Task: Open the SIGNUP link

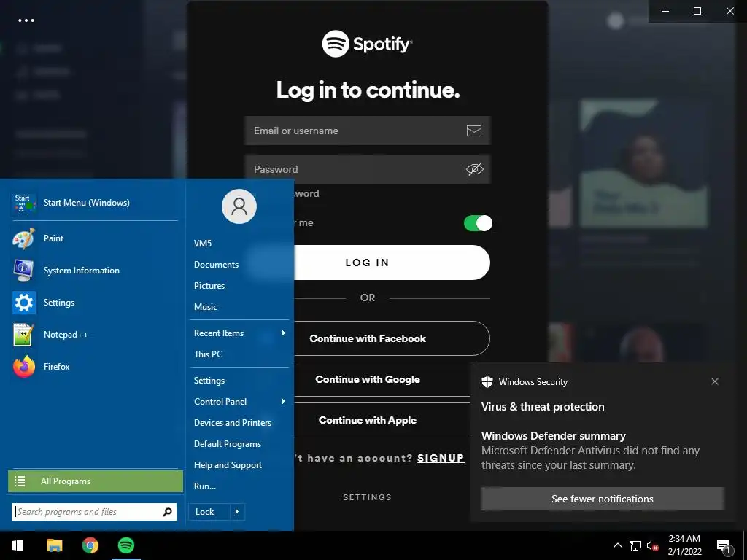Action: point(441,458)
